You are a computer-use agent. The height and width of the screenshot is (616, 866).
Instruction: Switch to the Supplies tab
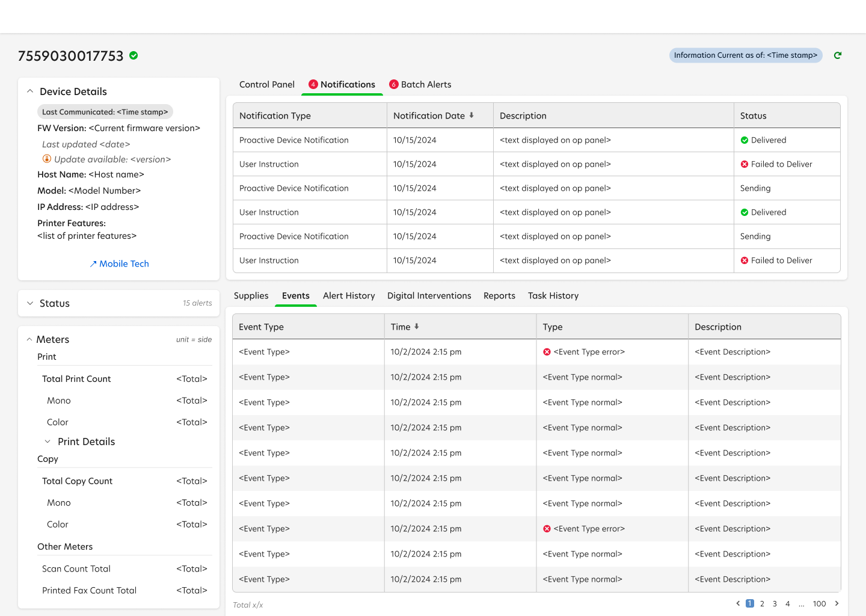pyautogui.click(x=251, y=295)
